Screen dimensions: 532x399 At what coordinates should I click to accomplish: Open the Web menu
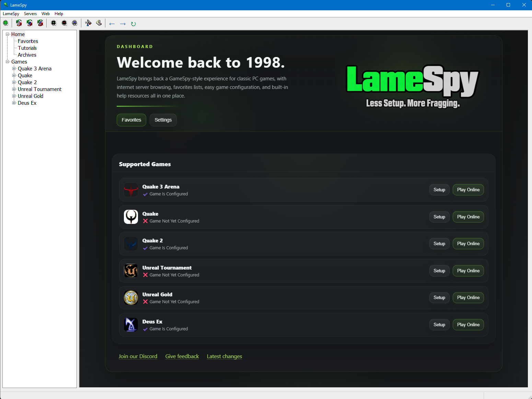46,14
